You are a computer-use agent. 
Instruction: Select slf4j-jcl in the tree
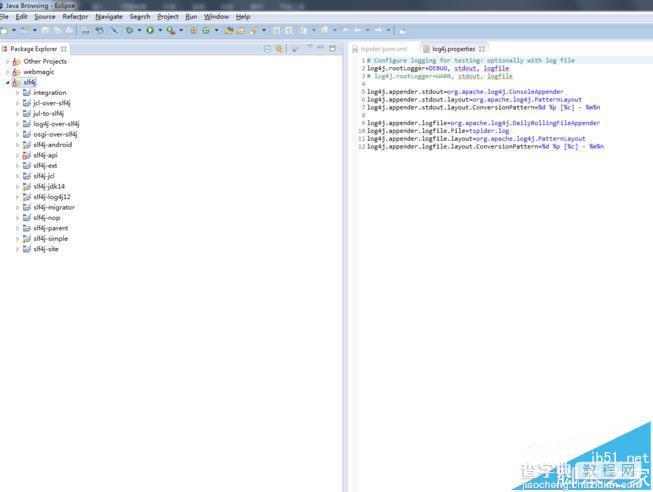click(x=44, y=176)
